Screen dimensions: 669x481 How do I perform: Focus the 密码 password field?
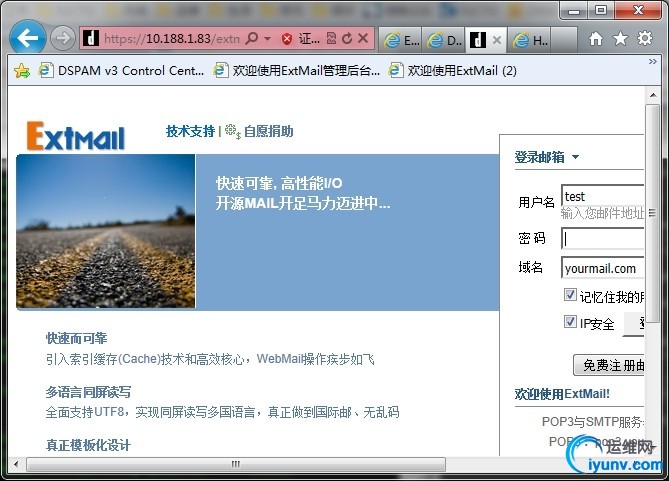602,238
